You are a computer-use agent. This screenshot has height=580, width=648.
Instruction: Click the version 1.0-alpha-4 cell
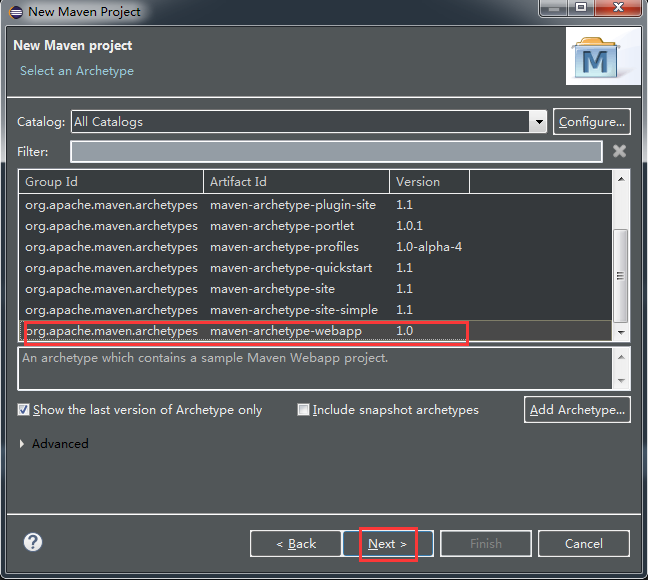tap(429, 247)
